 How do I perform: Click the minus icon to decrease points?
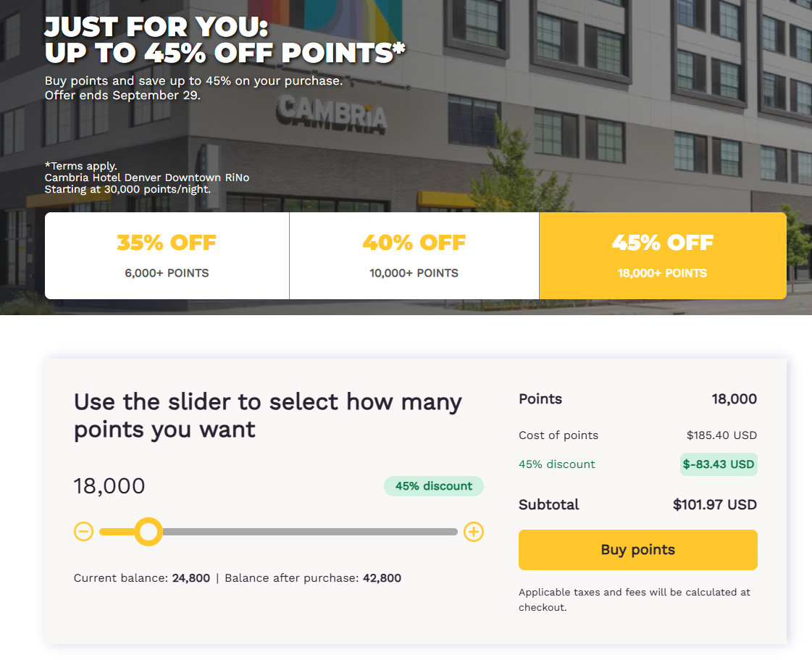tap(83, 532)
